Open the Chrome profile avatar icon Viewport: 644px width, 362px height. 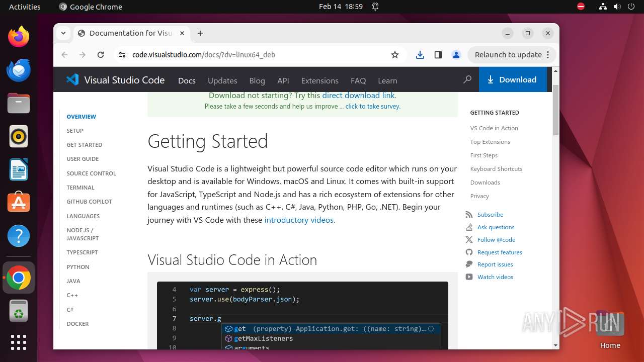click(456, 55)
